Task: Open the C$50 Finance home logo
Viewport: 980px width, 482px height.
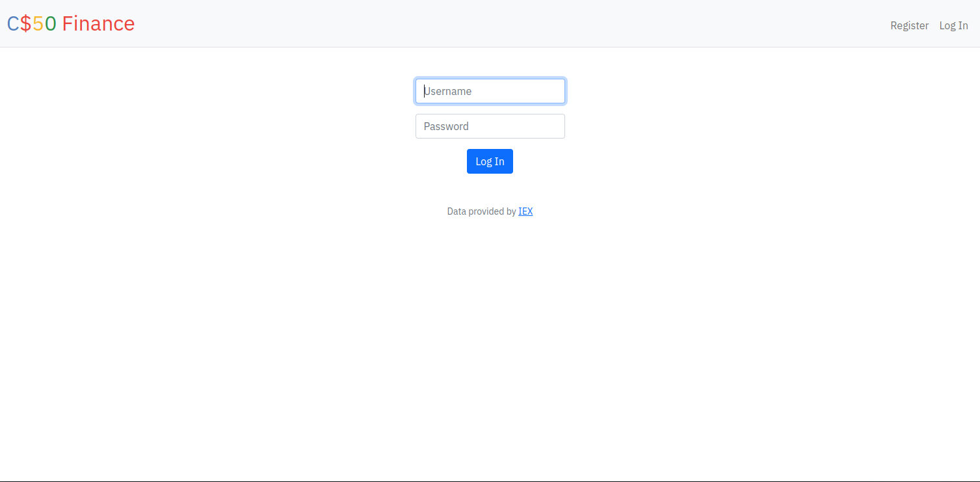Action: 71,23
